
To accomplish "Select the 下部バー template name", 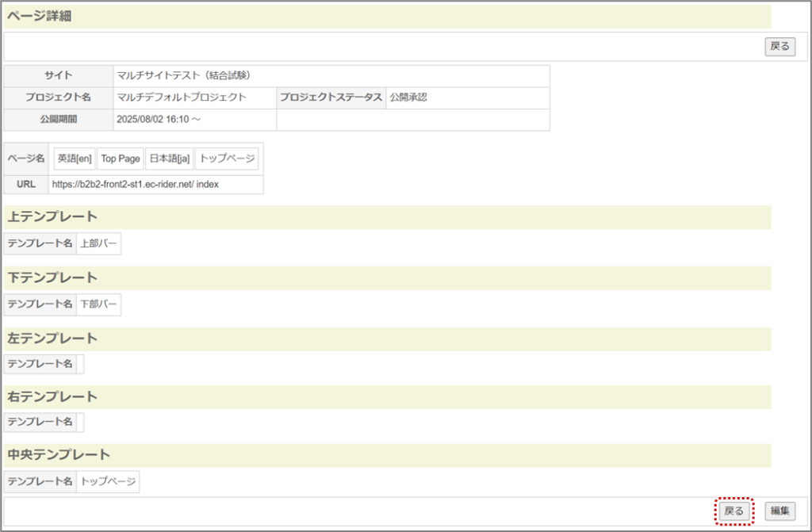I will pyautogui.click(x=98, y=304).
